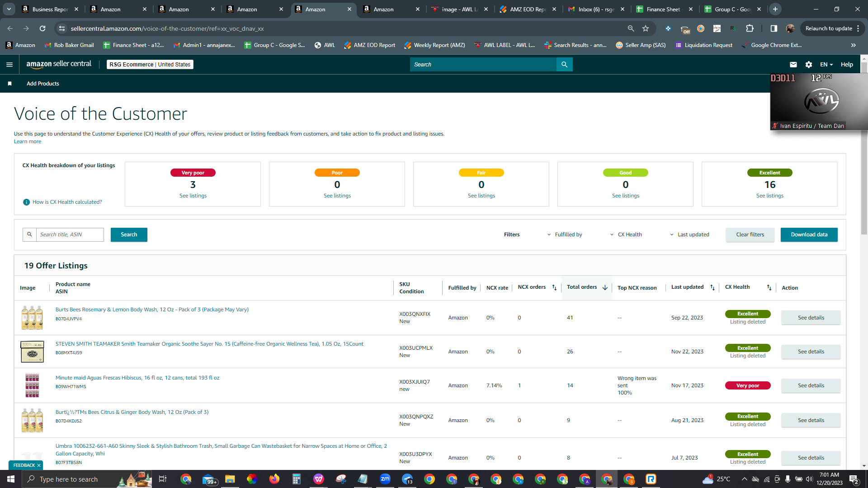
Task: Sort by NCX orders column arrows
Action: click(554, 287)
